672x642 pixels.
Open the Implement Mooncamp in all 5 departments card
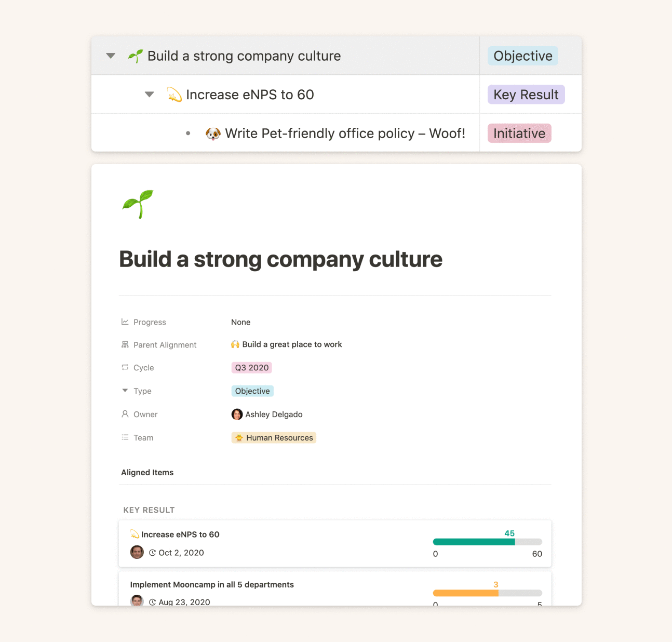tap(212, 585)
